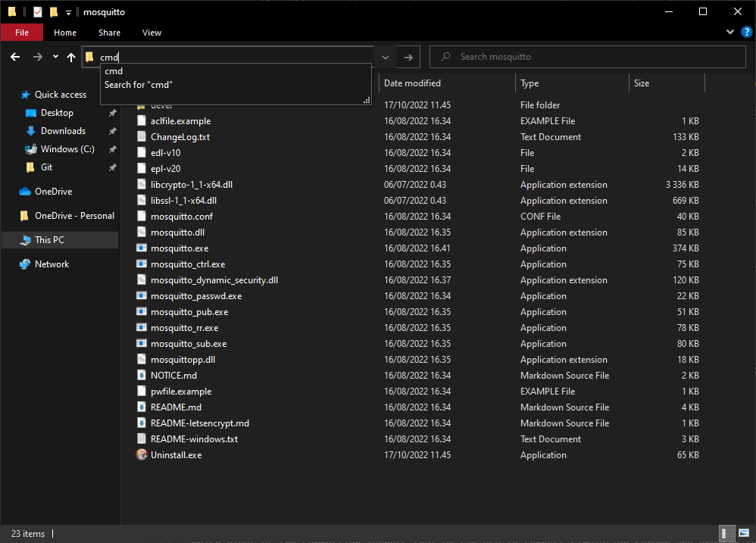Image resolution: width=756 pixels, height=543 pixels.
Task: Click the Forward navigation arrow
Action: [x=37, y=57]
